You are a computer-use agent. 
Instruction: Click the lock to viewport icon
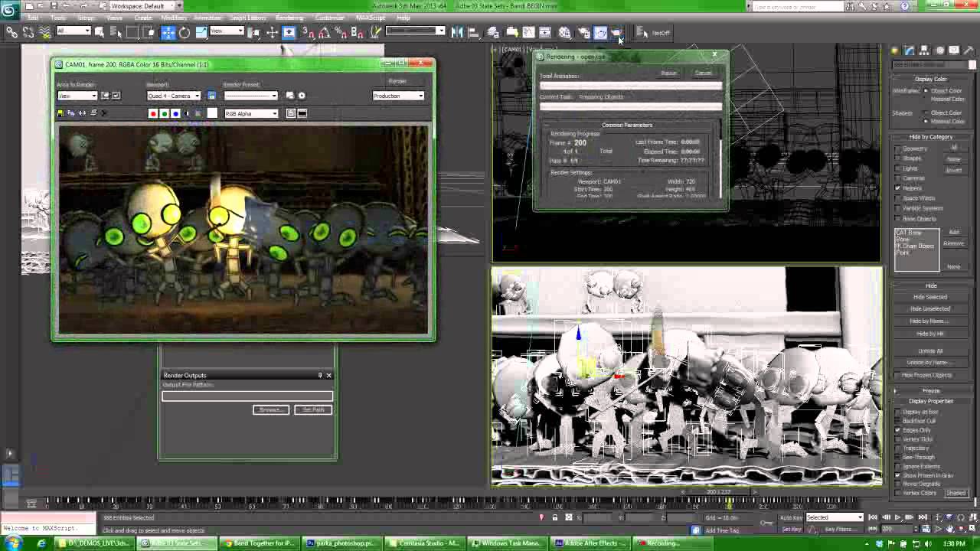click(211, 96)
